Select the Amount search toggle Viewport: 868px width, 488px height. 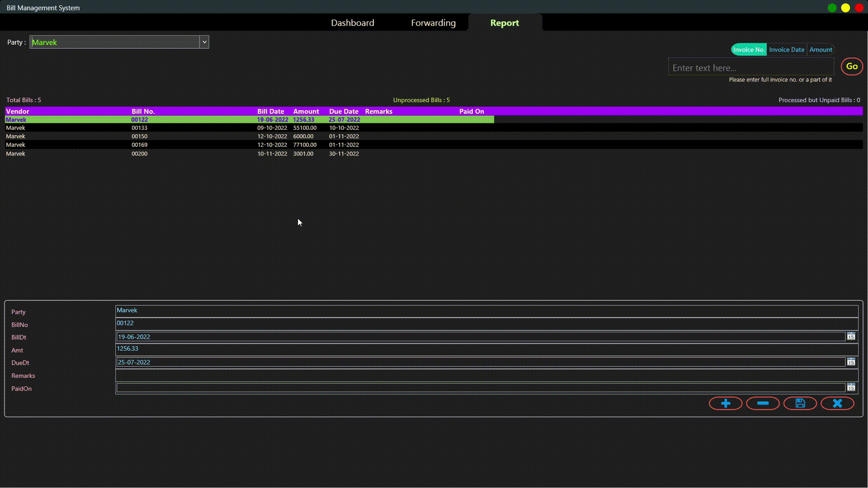coord(821,49)
